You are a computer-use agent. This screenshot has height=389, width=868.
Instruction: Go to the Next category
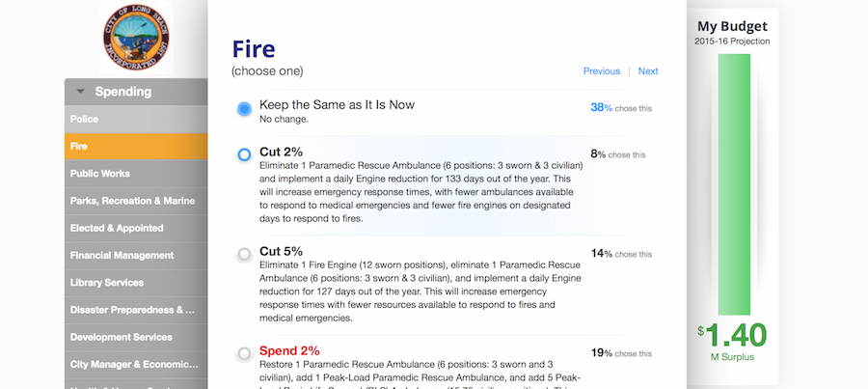[648, 71]
